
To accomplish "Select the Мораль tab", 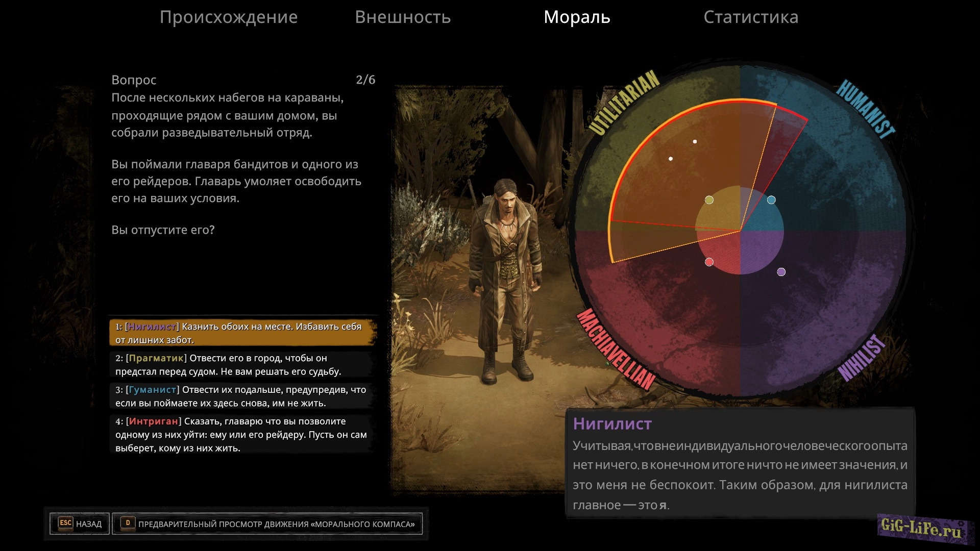I will (577, 17).
